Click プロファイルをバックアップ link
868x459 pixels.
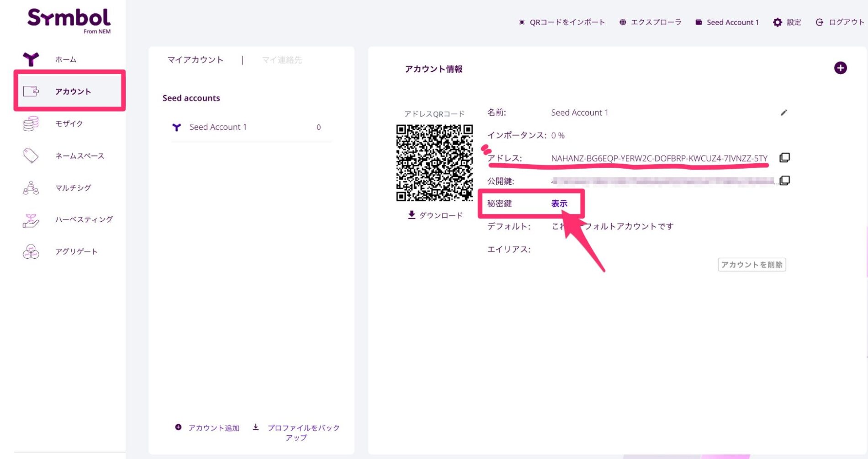(x=303, y=432)
